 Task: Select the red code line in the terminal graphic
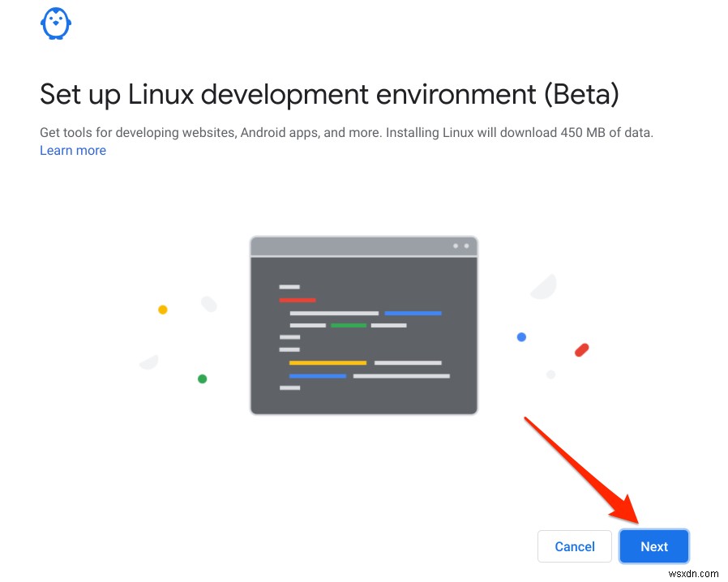point(297,300)
